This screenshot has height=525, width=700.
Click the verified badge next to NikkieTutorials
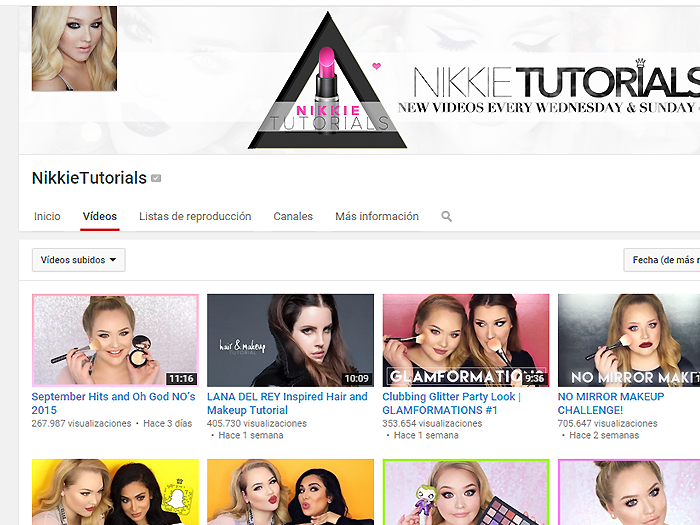click(x=156, y=178)
